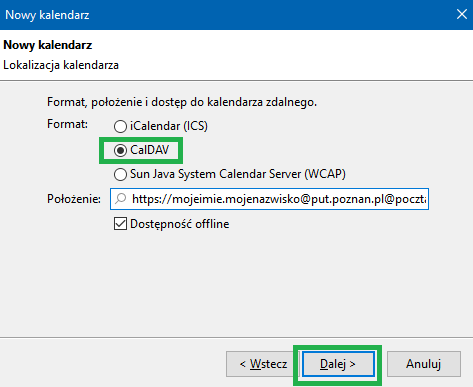Click the Lokalizacja kalendarza subtitle
Viewport: 473px width, 387px height.
click(61, 65)
